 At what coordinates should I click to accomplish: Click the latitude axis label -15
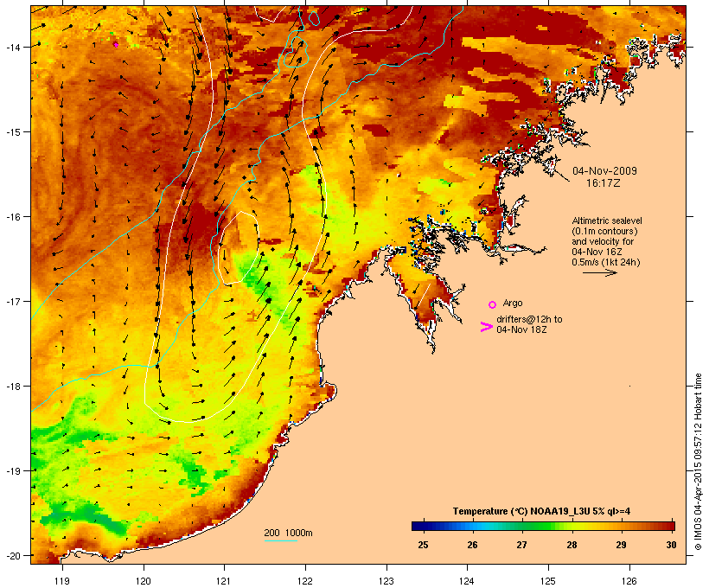13,132
